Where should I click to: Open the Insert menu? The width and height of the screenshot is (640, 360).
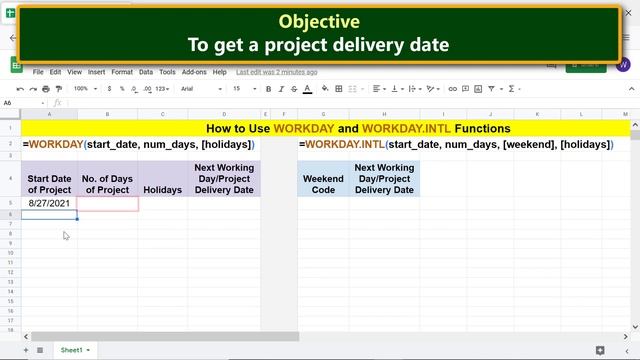tap(96, 72)
